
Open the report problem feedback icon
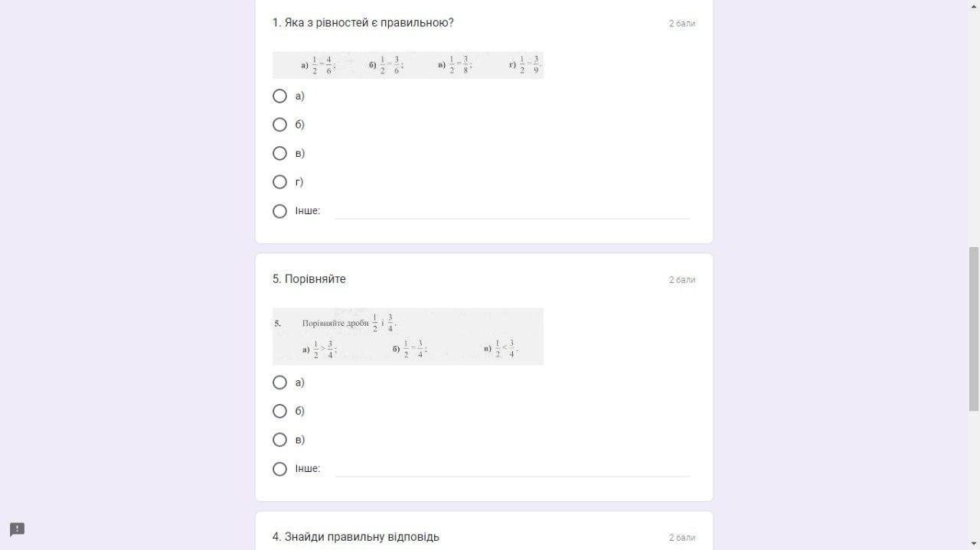pos(17,529)
